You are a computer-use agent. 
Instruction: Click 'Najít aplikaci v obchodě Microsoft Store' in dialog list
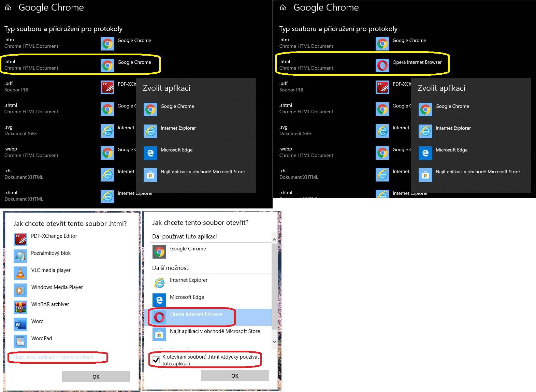[x=215, y=331]
